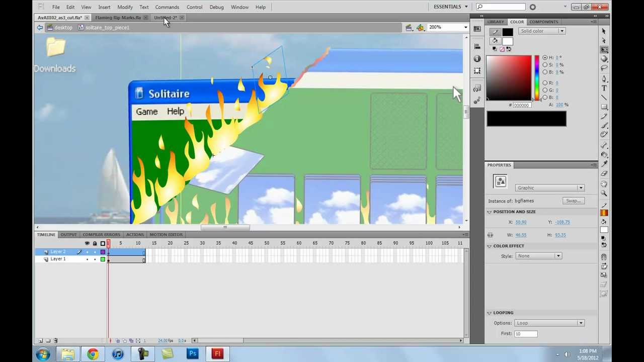Select the Bone tool
Viewport: 644px width, 362px height.
[604, 145]
